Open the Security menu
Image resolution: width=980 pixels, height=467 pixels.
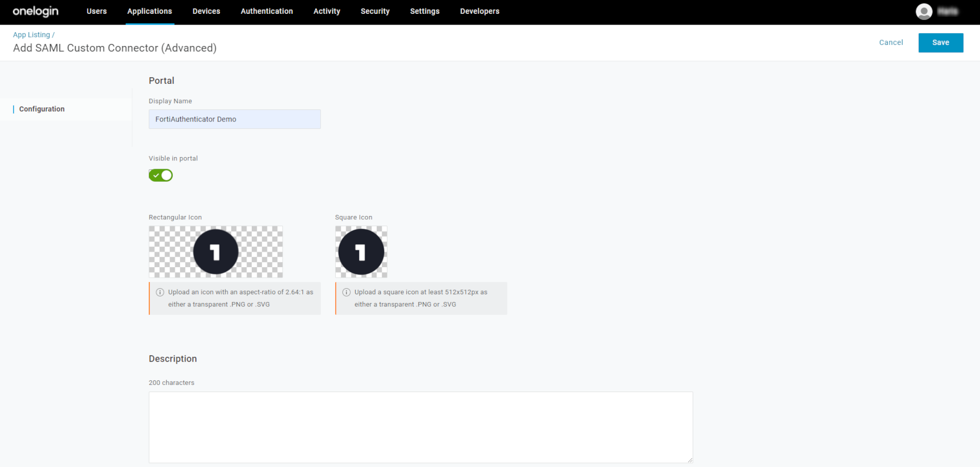click(x=375, y=11)
